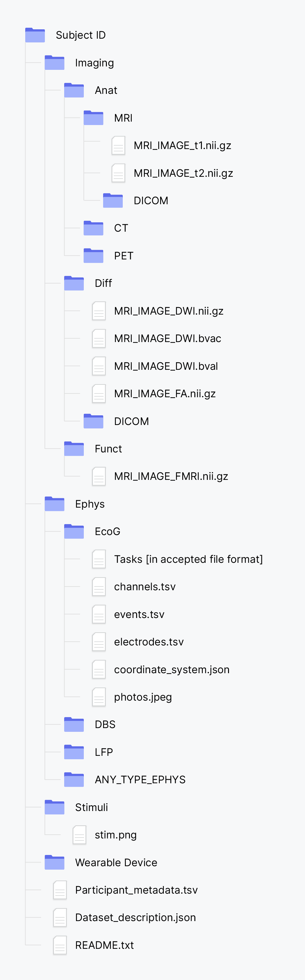Viewport: 305px width, 980px height.
Task: Open the Ephys folder label
Action: [90, 504]
